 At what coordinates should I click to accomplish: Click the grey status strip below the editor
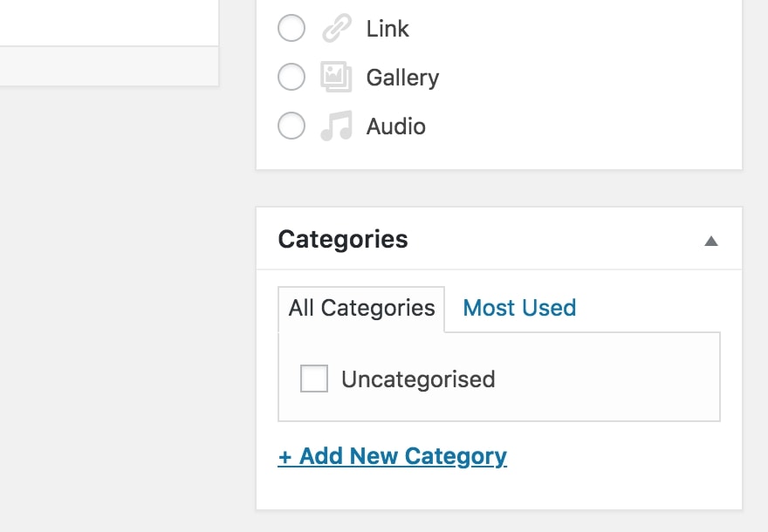coord(109,66)
